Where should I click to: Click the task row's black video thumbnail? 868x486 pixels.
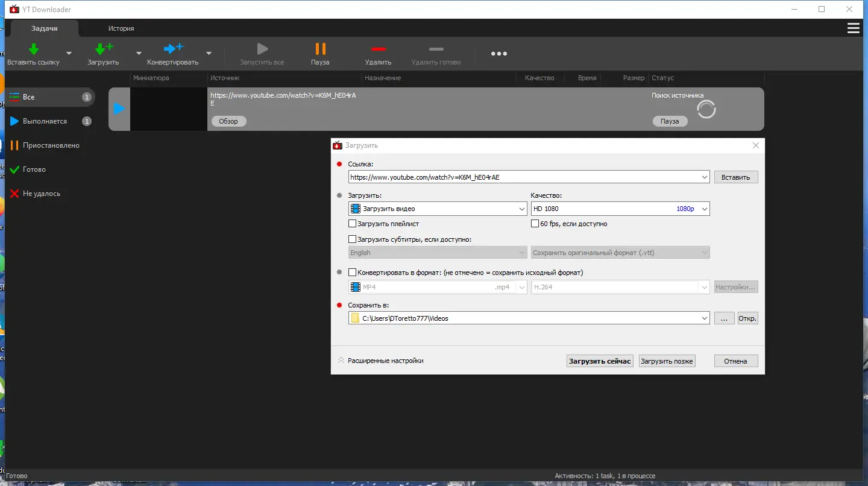point(169,109)
